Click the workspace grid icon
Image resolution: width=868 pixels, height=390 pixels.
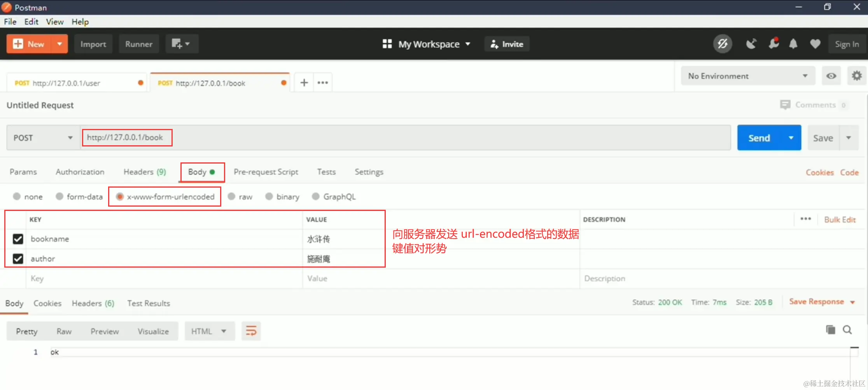click(387, 44)
